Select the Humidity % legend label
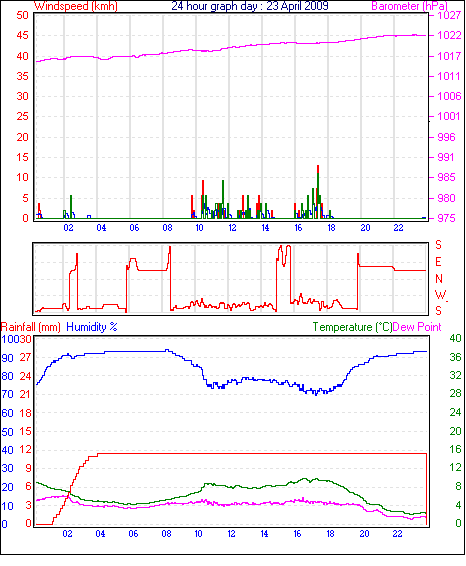This screenshot has width=466, height=566. [92, 327]
